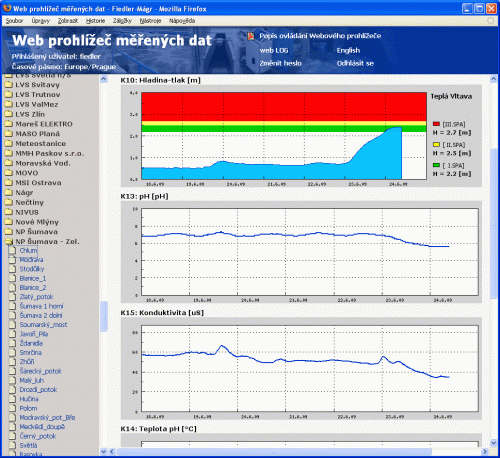This screenshot has width=500, height=458.
Task: Click the page icon next to Blanice_1
Action: tap(12, 278)
